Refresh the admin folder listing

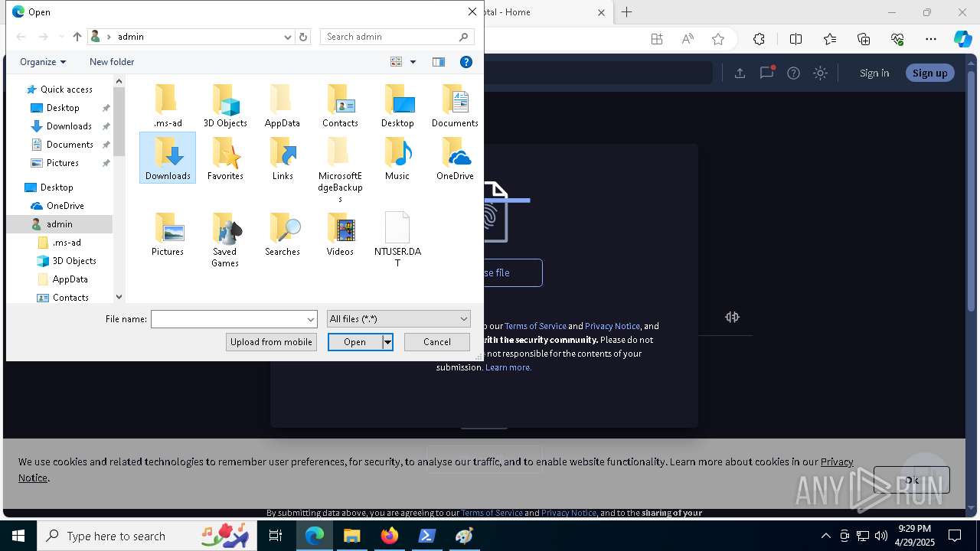[x=303, y=37]
